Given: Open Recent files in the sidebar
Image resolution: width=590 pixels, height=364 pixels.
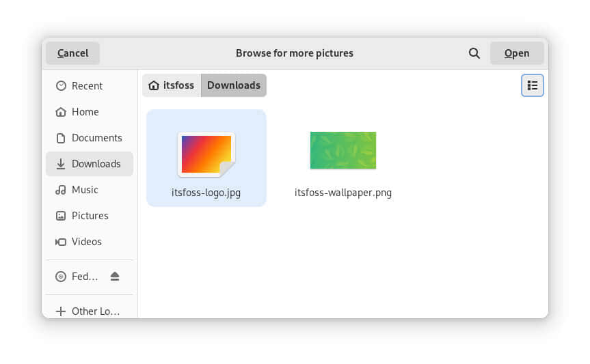Looking at the screenshot, I should 87,86.
